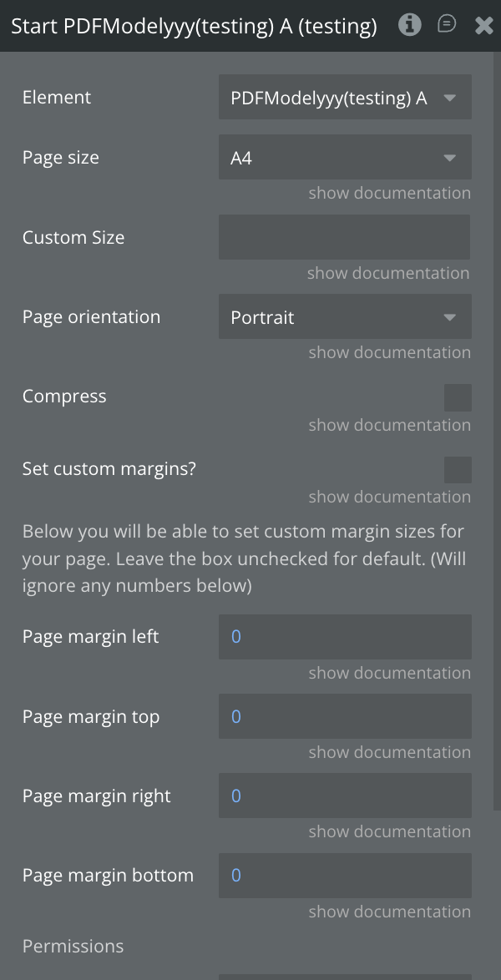Show documentation for Custom Size
Viewport: 501px width, 980px height.
(x=388, y=274)
